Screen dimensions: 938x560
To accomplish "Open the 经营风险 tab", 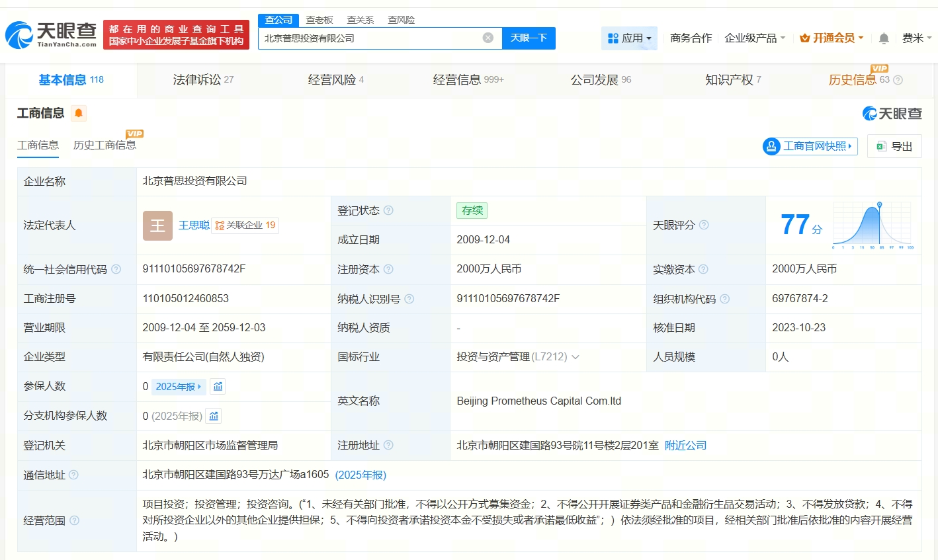I will pyautogui.click(x=335, y=80).
